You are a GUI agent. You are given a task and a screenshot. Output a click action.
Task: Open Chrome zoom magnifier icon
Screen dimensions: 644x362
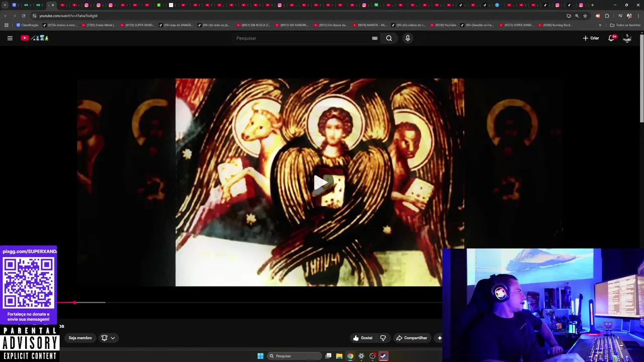577,16
